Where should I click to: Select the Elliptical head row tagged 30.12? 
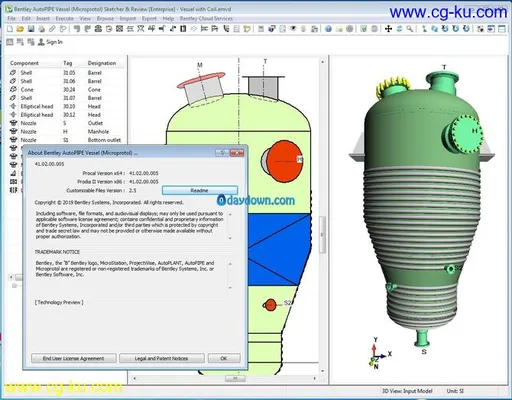(x=67, y=115)
